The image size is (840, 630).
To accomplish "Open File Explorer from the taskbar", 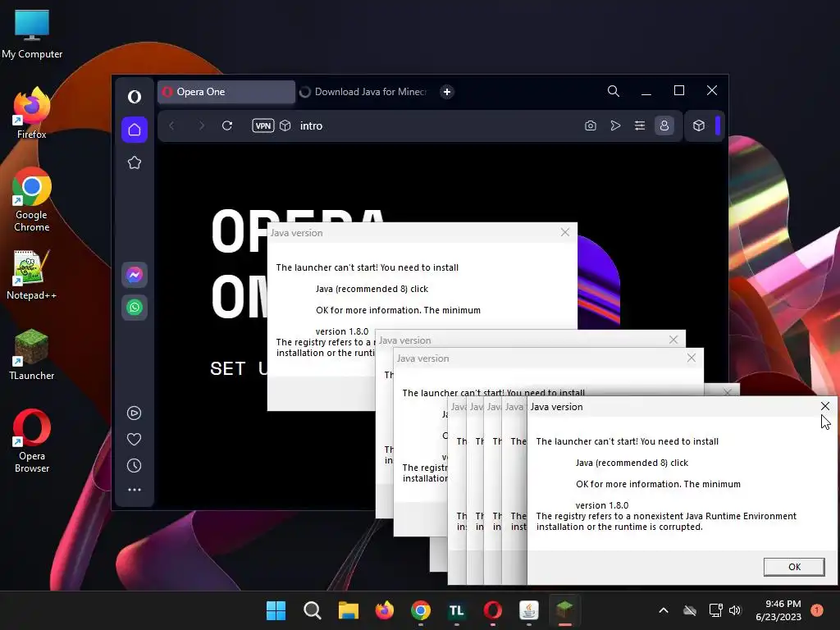I will coord(348,610).
